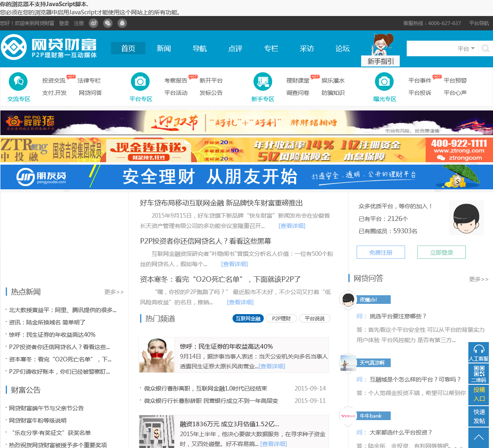This screenshot has height=448, width=493.
Task: Open the 专栏 navigation menu
Action: 271,48
